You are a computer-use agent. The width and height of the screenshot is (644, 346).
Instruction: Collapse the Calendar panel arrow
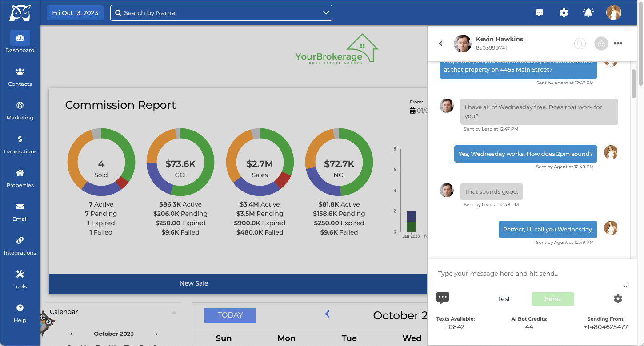(x=174, y=312)
